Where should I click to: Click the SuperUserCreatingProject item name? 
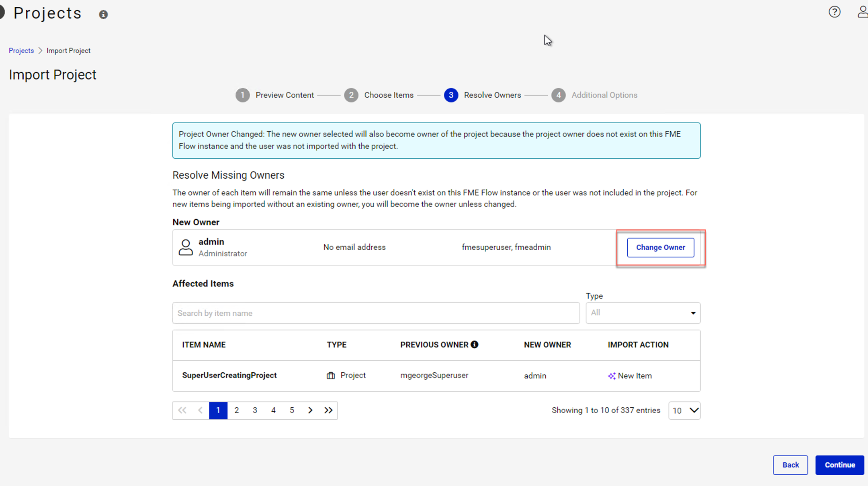(229, 375)
